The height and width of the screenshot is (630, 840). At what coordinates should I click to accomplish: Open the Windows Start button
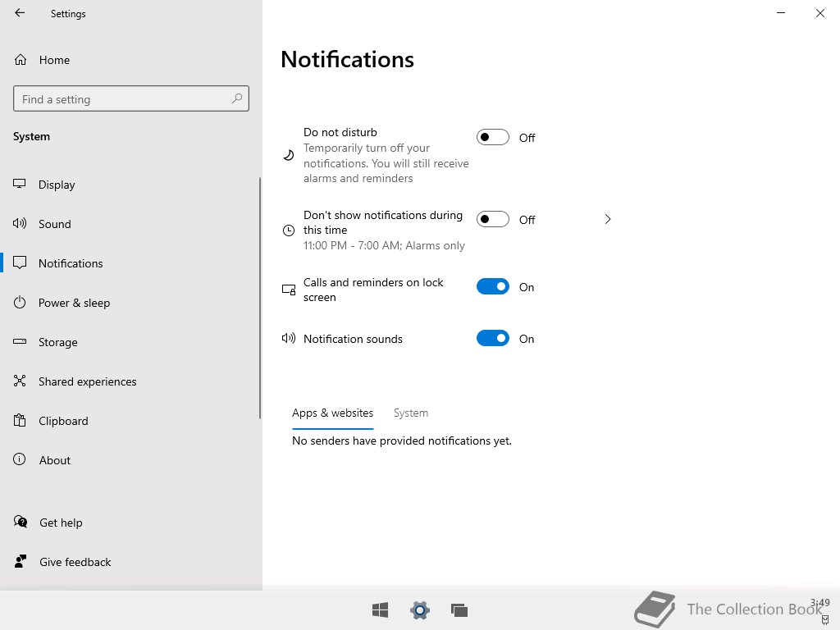point(380,609)
